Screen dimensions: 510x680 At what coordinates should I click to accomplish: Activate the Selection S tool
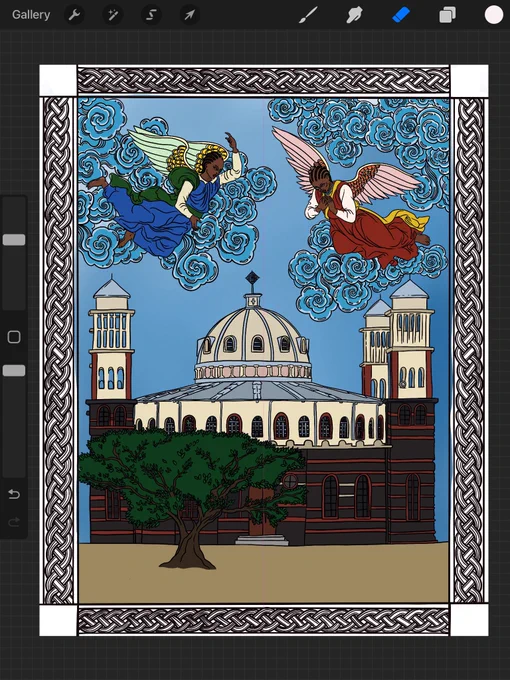151,15
